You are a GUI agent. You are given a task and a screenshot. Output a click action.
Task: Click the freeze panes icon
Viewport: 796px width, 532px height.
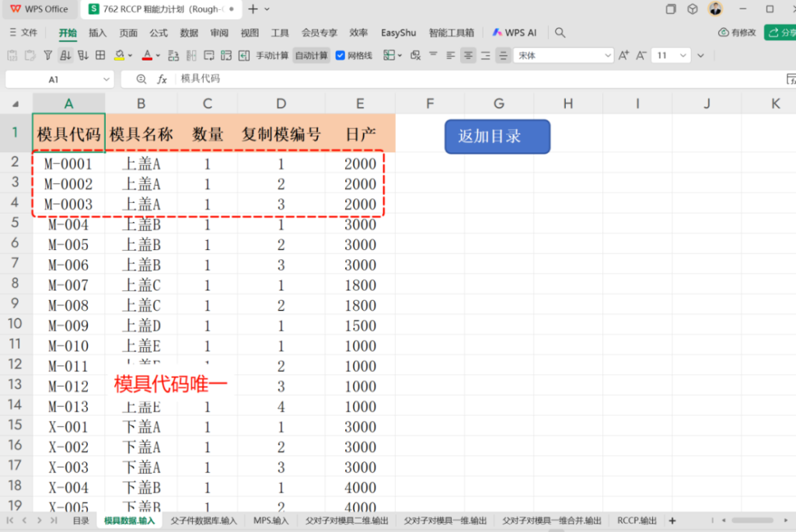(x=226, y=55)
